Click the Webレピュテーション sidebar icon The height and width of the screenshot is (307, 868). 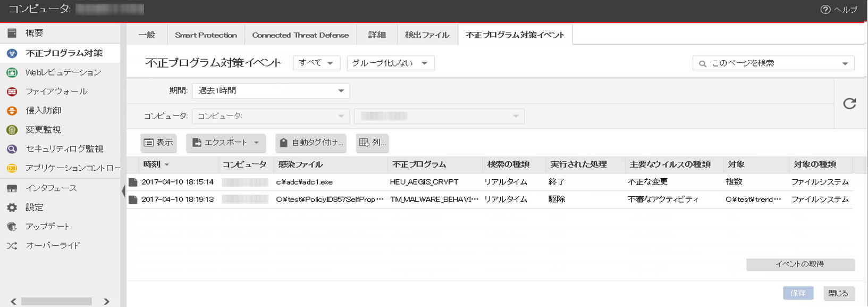12,72
